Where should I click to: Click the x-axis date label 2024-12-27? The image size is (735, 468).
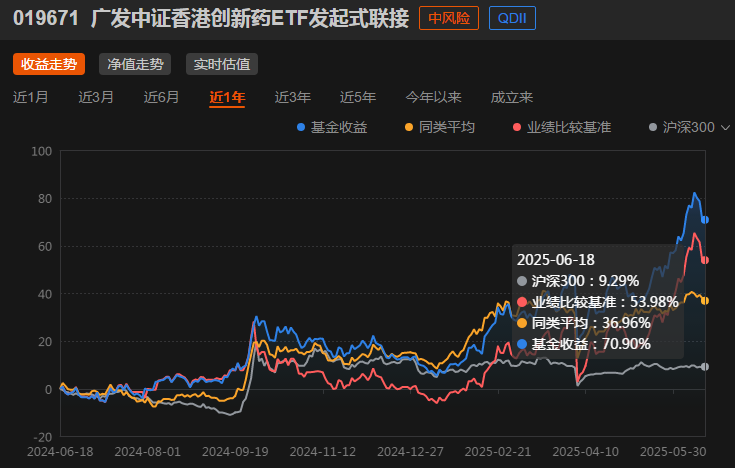[x=411, y=452]
